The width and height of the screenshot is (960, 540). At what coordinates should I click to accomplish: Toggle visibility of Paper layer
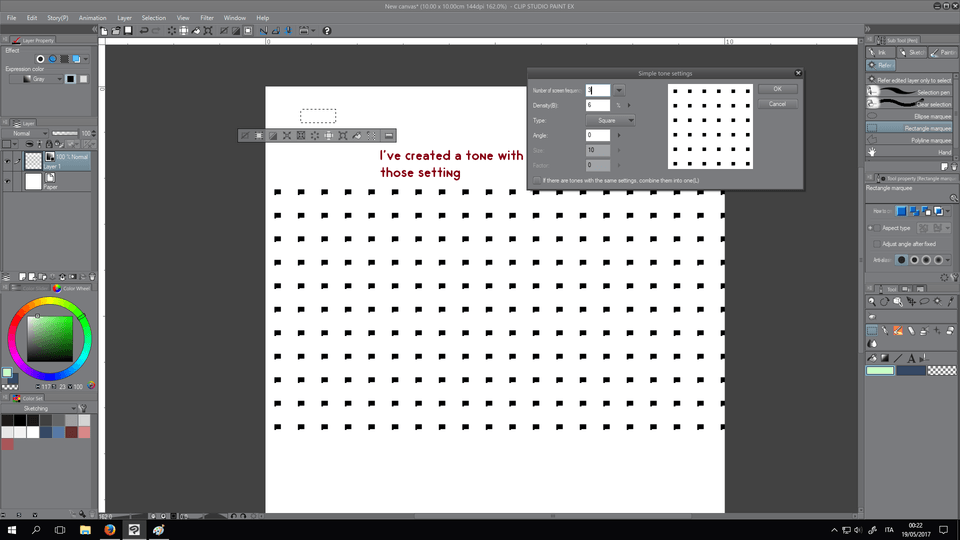[x=7, y=182]
